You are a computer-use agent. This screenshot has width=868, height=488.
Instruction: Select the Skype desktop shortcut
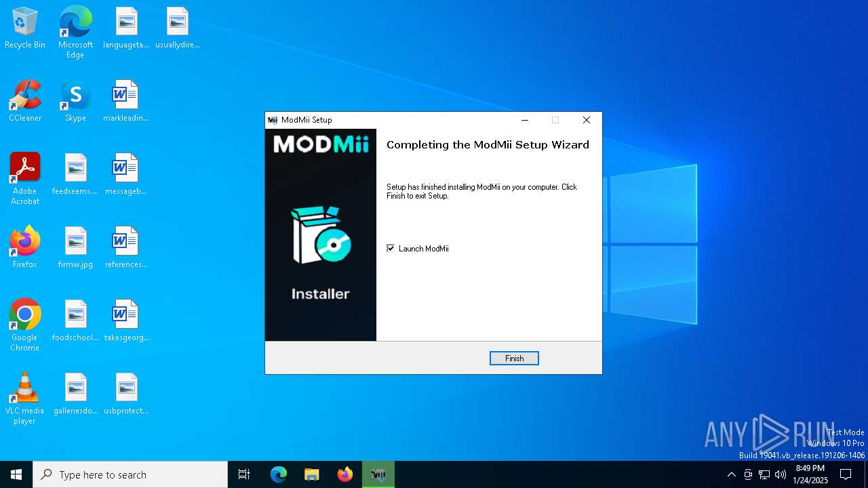point(75,102)
